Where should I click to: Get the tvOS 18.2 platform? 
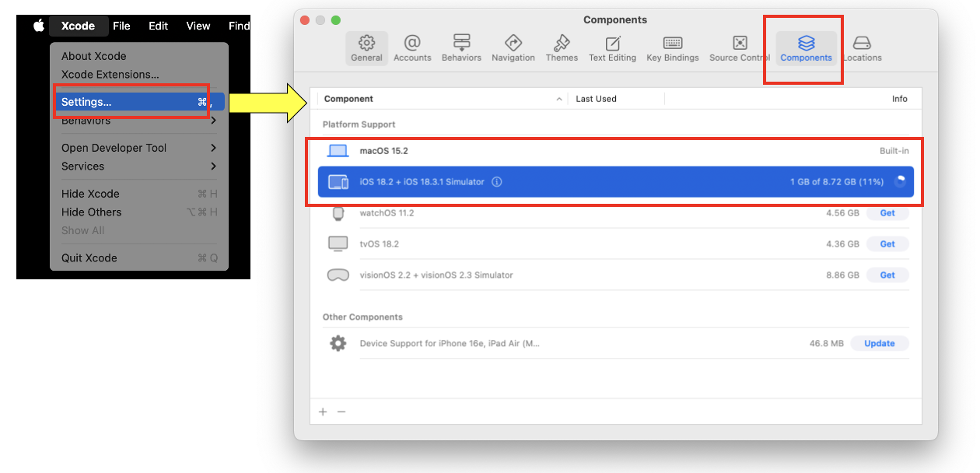[887, 244]
